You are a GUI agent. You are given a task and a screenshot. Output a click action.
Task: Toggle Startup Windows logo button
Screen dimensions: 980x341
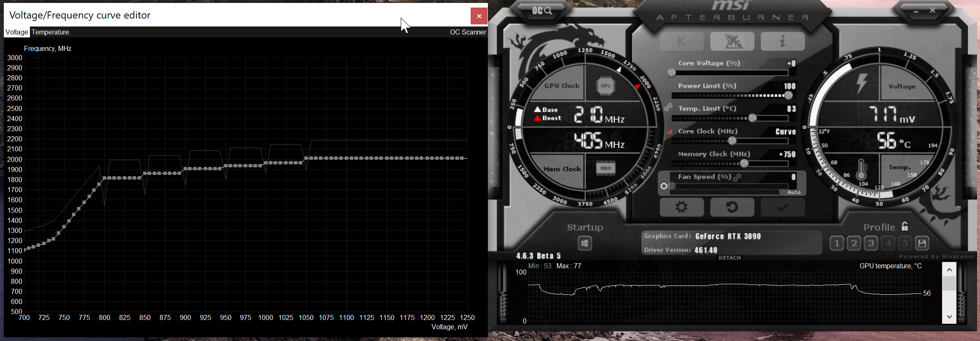[585, 243]
